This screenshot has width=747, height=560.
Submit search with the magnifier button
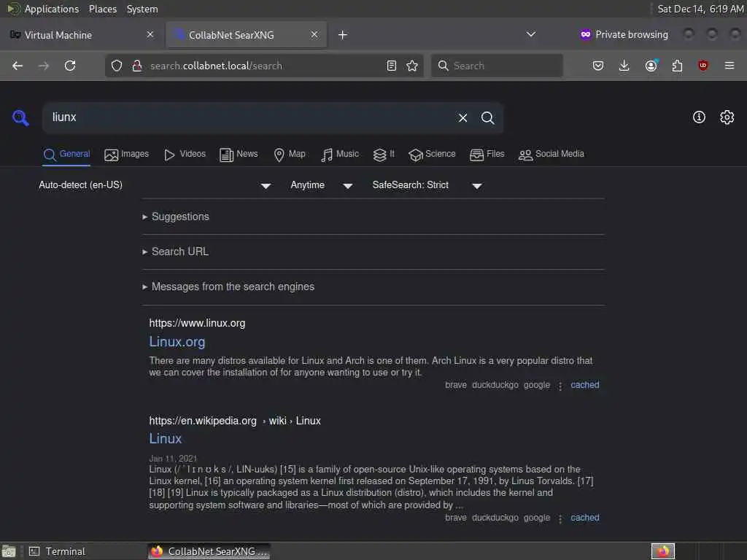tap(487, 117)
